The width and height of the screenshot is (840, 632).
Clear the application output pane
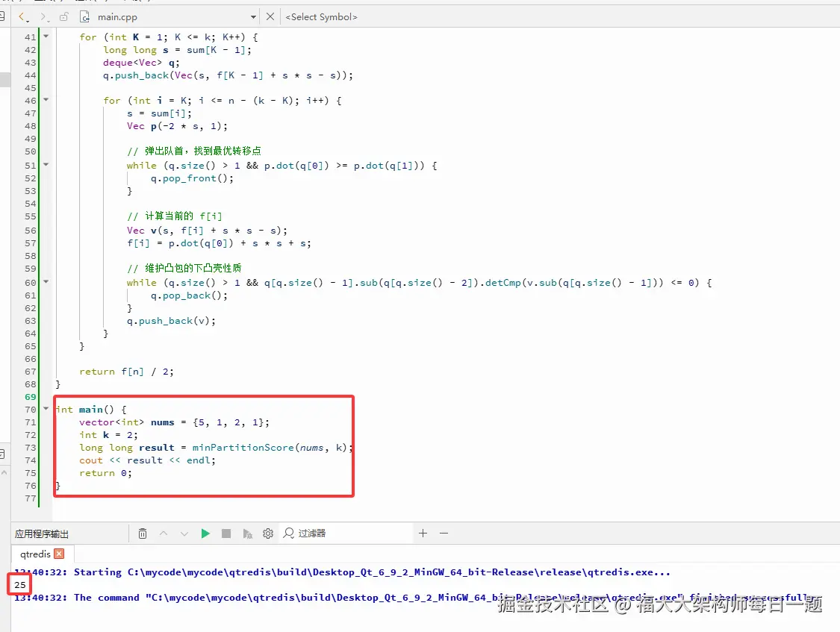click(x=143, y=534)
